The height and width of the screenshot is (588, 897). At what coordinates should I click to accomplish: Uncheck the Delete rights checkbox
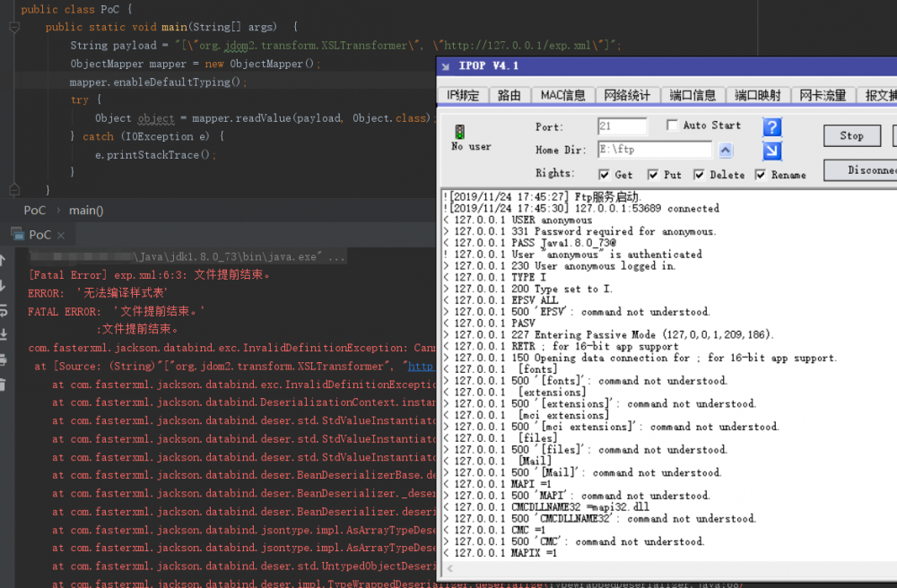coord(699,175)
